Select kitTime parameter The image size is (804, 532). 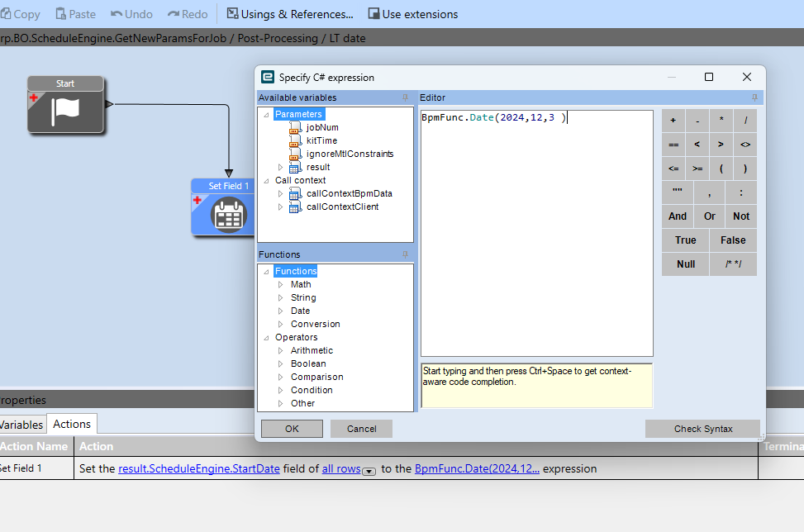(321, 140)
